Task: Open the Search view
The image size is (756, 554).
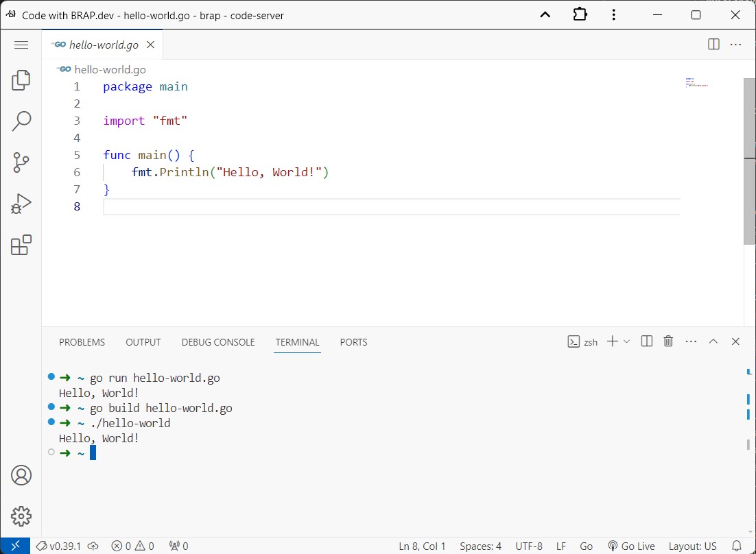Action: (21, 121)
